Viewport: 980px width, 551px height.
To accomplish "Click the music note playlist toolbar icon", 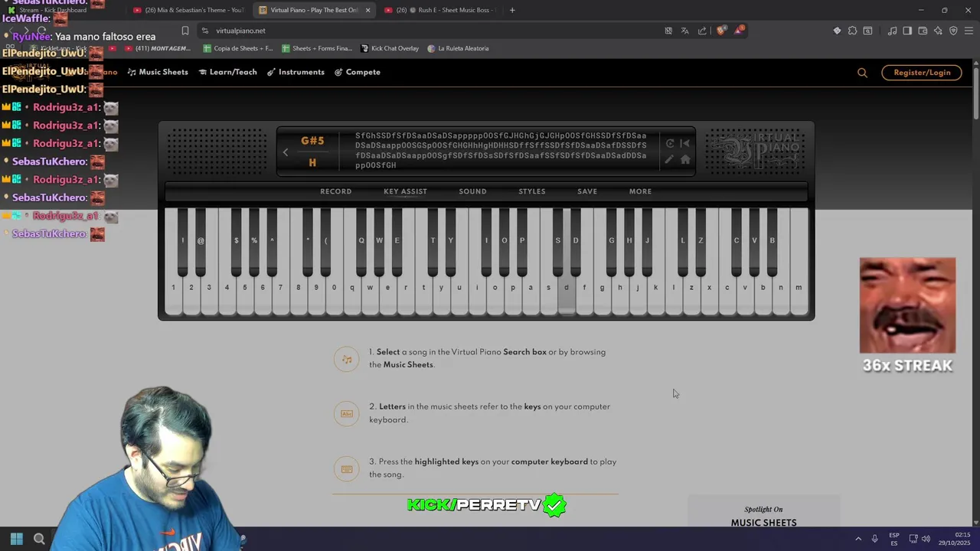I will (892, 31).
